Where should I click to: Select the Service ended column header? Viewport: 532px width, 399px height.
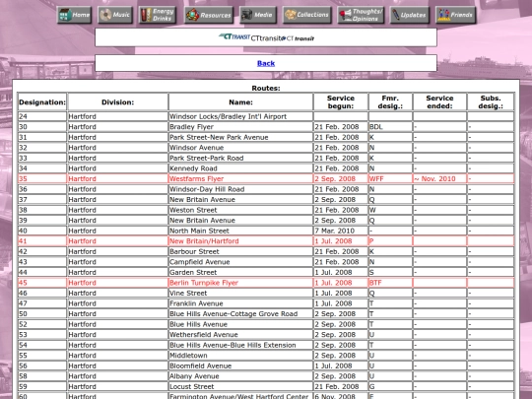coord(439,102)
